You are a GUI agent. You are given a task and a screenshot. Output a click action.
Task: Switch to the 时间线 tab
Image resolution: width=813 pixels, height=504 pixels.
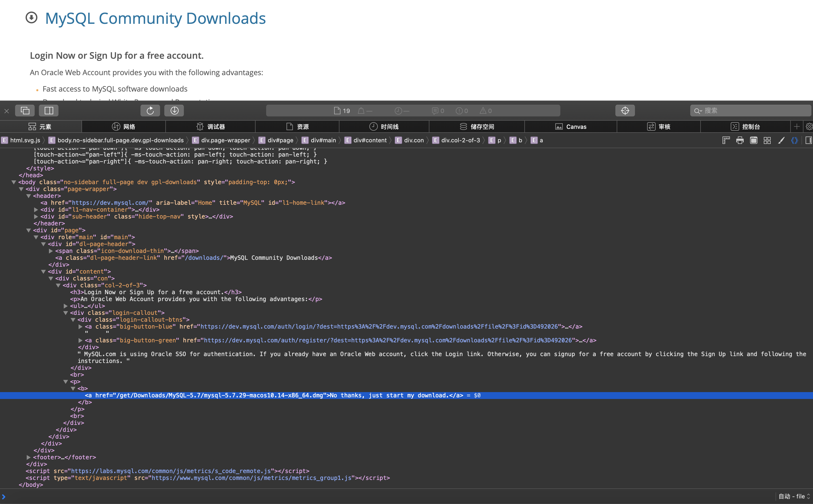[x=384, y=127]
